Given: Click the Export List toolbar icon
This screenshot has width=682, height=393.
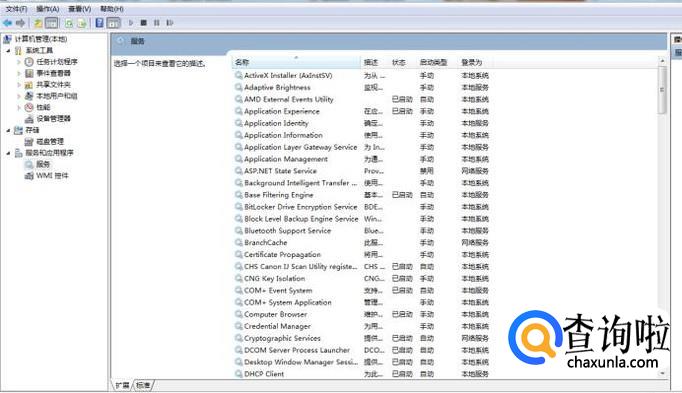Looking at the screenshot, I should click(x=82, y=23).
